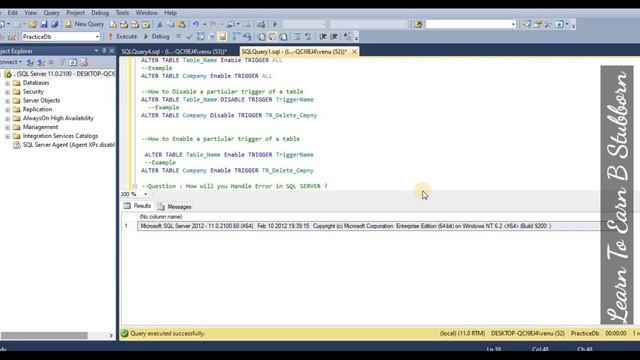The height and width of the screenshot is (360, 640).
Task: Click the Specify Values for Template Parameters icon
Action: tap(347, 37)
